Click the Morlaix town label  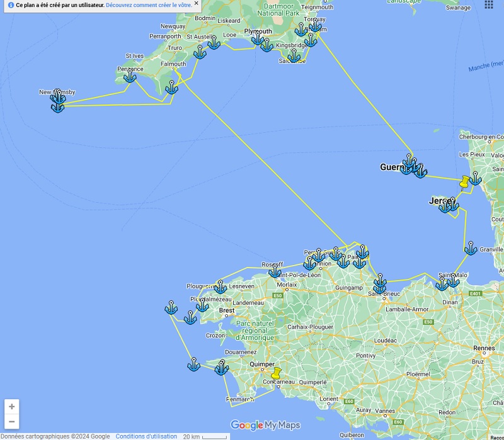click(x=287, y=285)
